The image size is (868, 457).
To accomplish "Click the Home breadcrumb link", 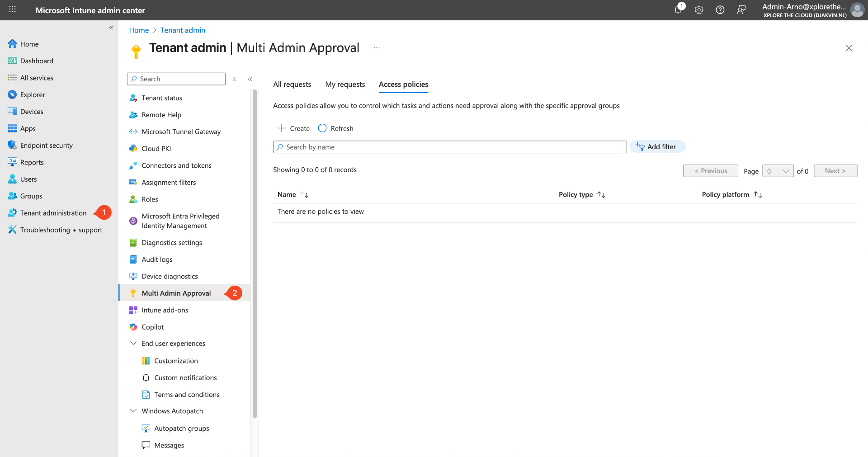I will point(139,30).
